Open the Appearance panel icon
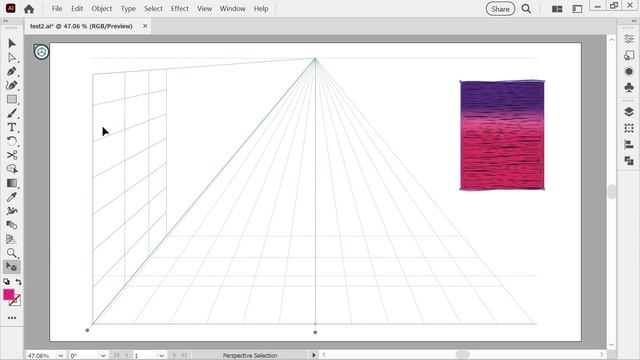The width and height of the screenshot is (640, 360). (629, 71)
